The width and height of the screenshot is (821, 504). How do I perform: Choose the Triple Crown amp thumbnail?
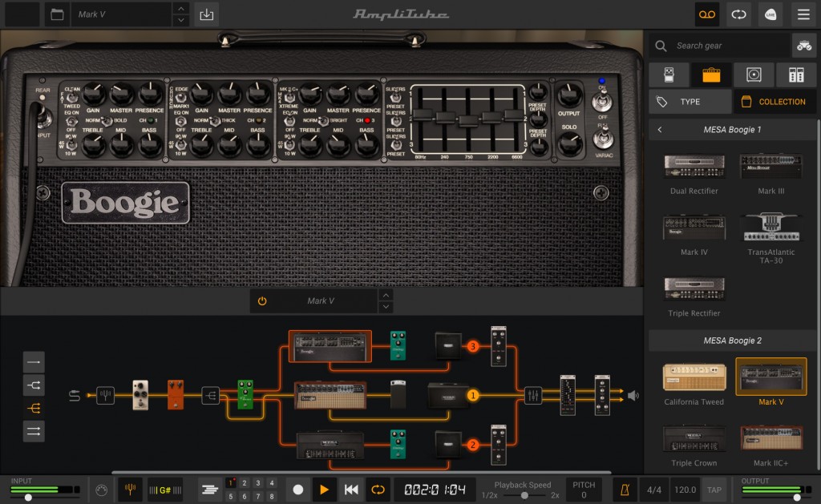pyautogui.click(x=694, y=438)
